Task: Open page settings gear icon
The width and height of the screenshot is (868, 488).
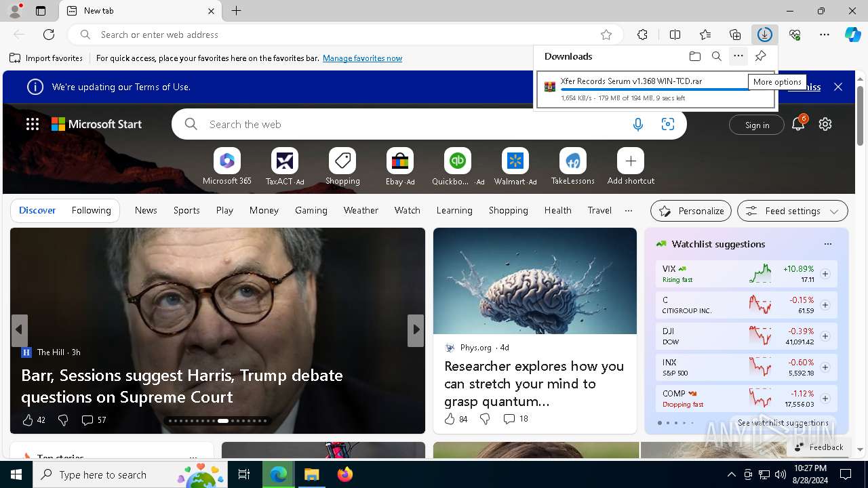Action: point(825,124)
